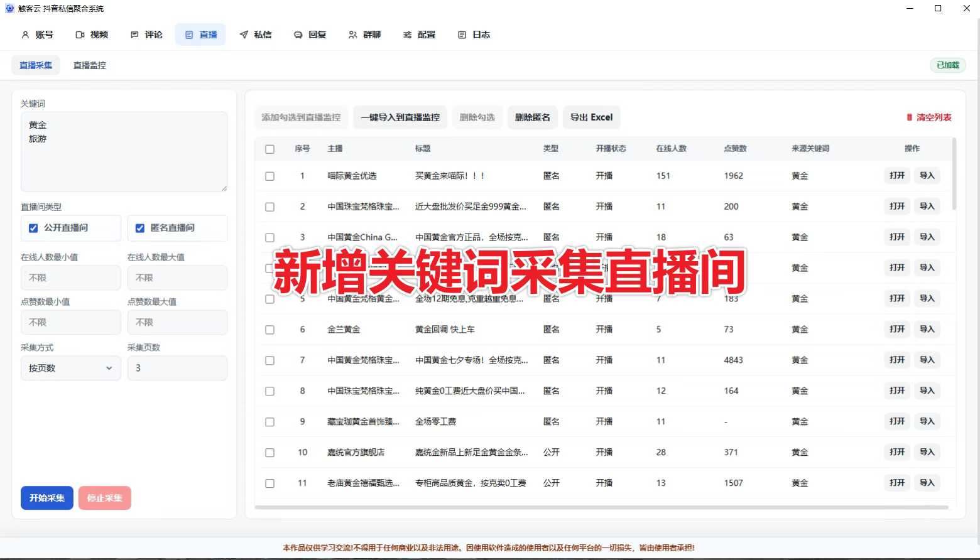
Task: Uncheck the 公开直播间 checkbox
Action: (x=33, y=228)
